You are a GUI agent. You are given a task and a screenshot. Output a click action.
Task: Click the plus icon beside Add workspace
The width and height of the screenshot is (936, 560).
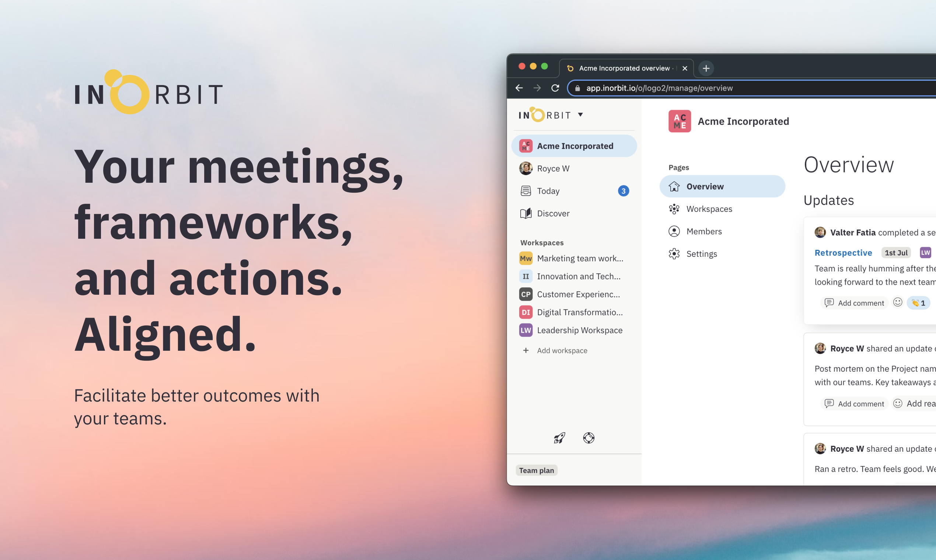coord(526,351)
